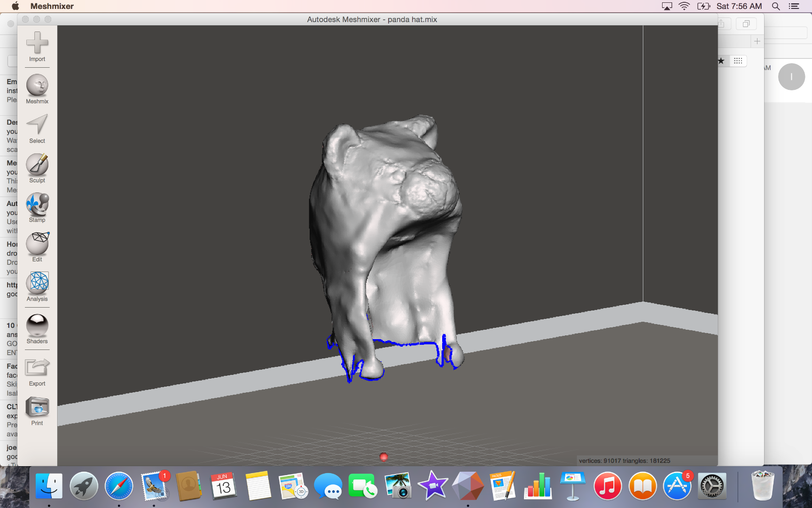Image resolution: width=812 pixels, height=508 pixels.
Task: Open Numbers from the Dock
Action: 538,486
